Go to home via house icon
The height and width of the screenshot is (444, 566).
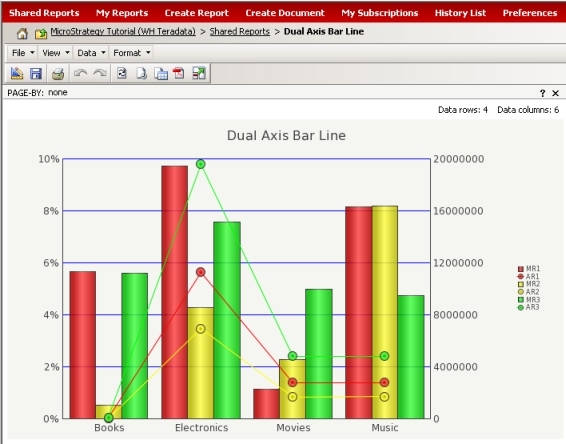point(22,33)
